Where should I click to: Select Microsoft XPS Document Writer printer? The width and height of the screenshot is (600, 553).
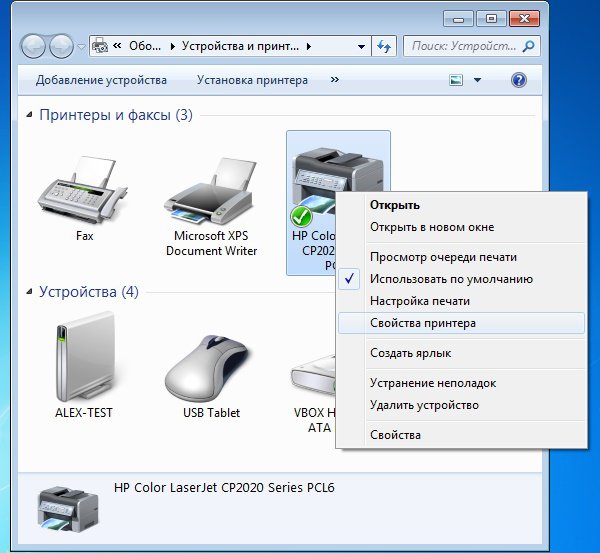point(210,191)
